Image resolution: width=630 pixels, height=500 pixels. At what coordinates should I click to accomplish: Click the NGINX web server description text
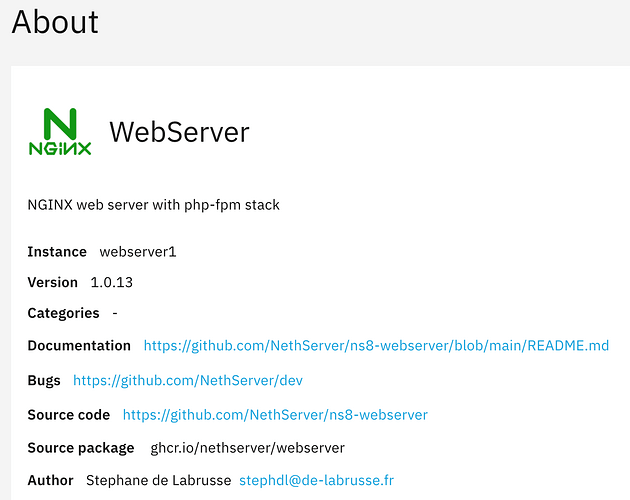[x=153, y=205]
